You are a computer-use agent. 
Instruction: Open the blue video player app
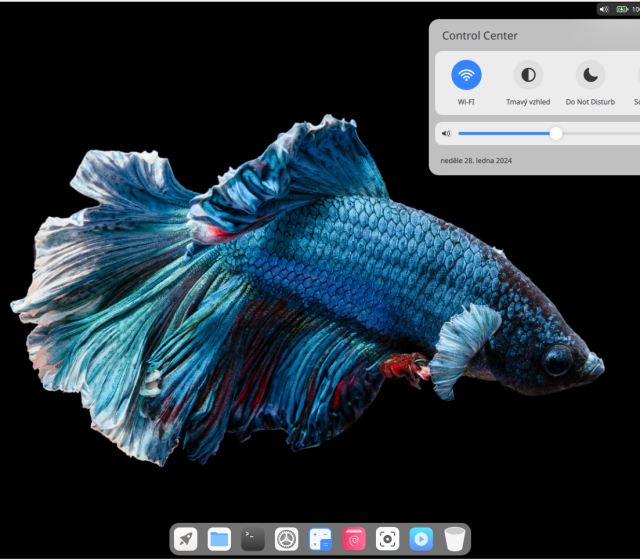(x=421, y=539)
